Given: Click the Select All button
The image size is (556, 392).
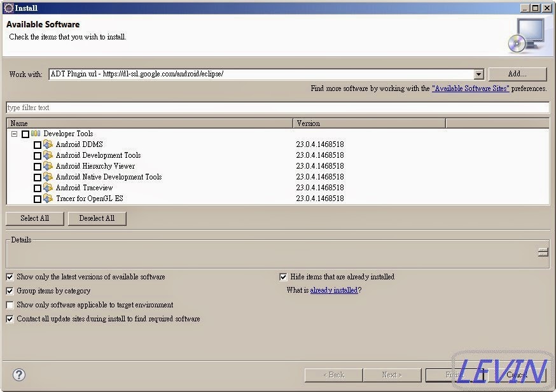Looking at the screenshot, I should coord(35,218).
